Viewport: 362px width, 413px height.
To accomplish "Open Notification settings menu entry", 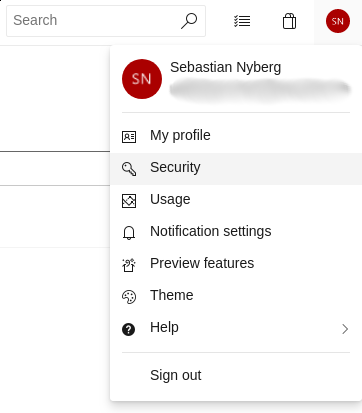I will [236, 233].
